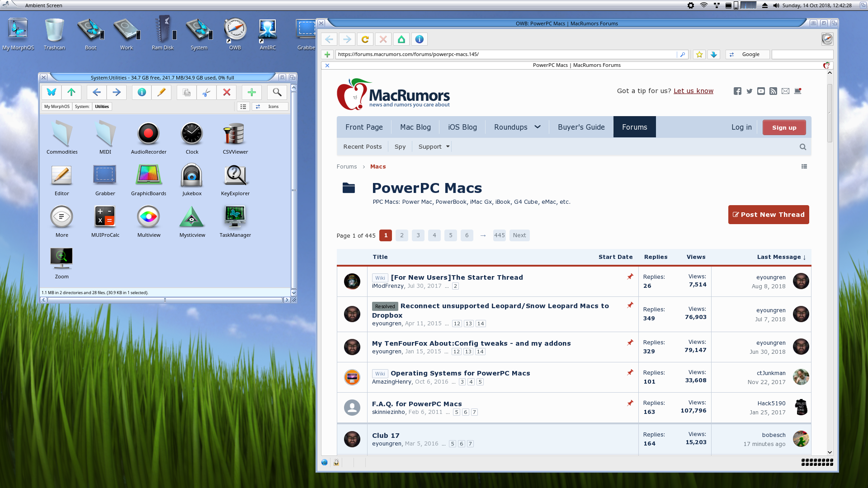This screenshot has height=488, width=868.
Task: Open the Icons view mode dropdown
Action: [270, 107]
